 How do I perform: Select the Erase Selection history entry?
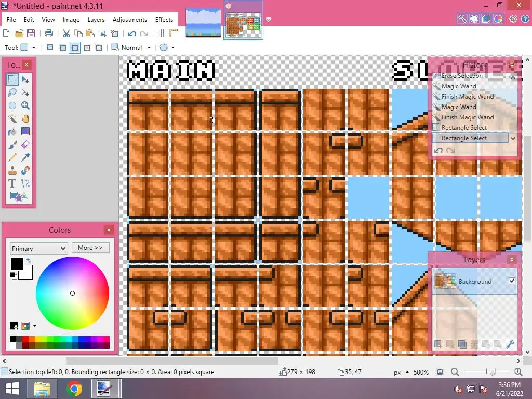[470, 76]
